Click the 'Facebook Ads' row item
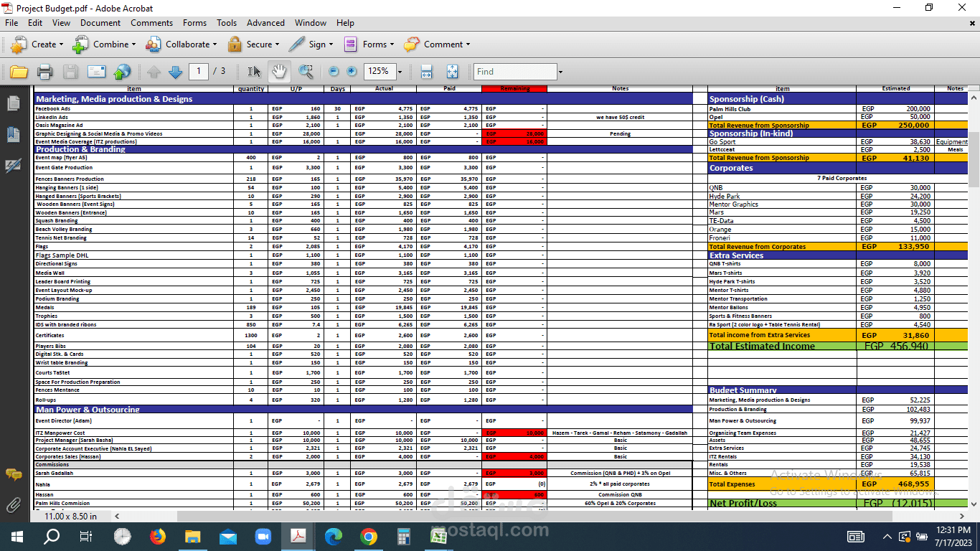The height and width of the screenshot is (551, 980). coord(53,109)
